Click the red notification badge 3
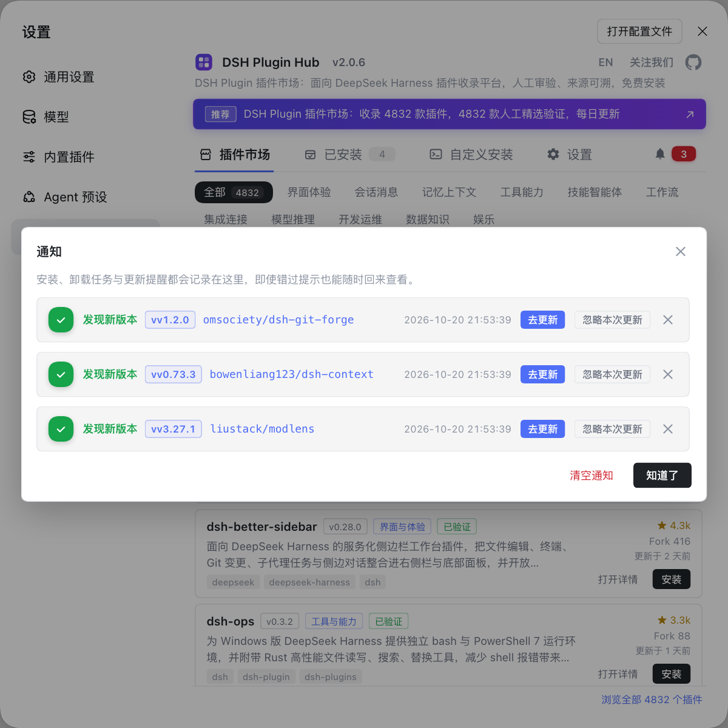The width and height of the screenshot is (728, 728). (684, 154)
